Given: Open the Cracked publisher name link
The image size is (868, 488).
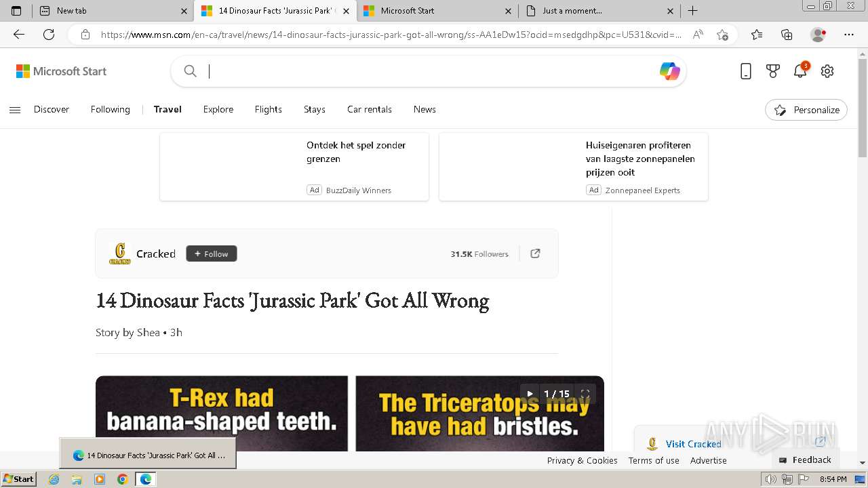Looking at the screenshot, I should pos(156,253).
